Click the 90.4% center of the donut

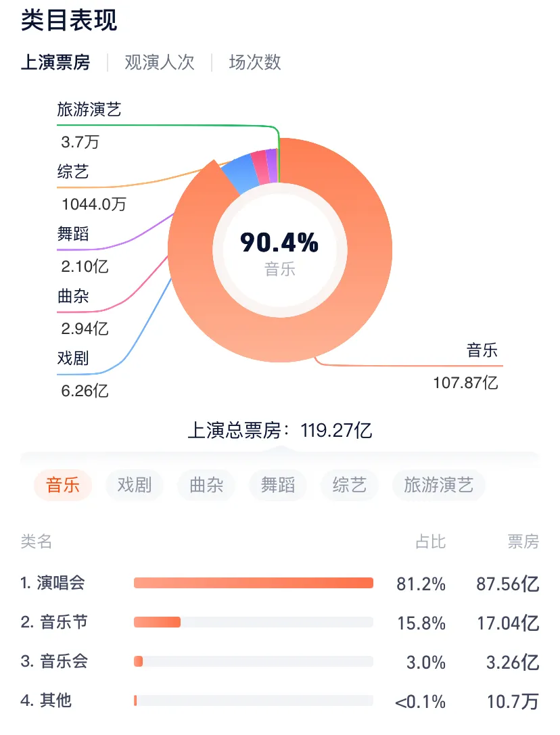pos(279,243)
